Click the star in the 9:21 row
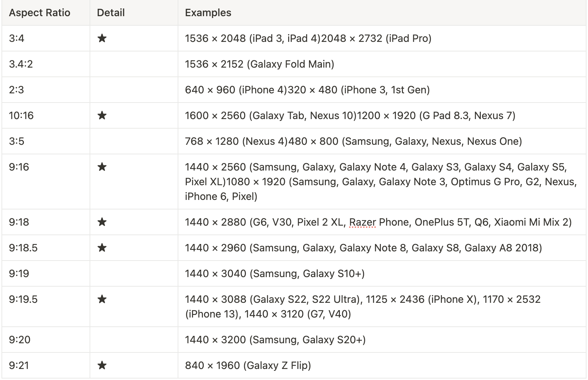This screenshot has width=588, height=380. point(102,365)
